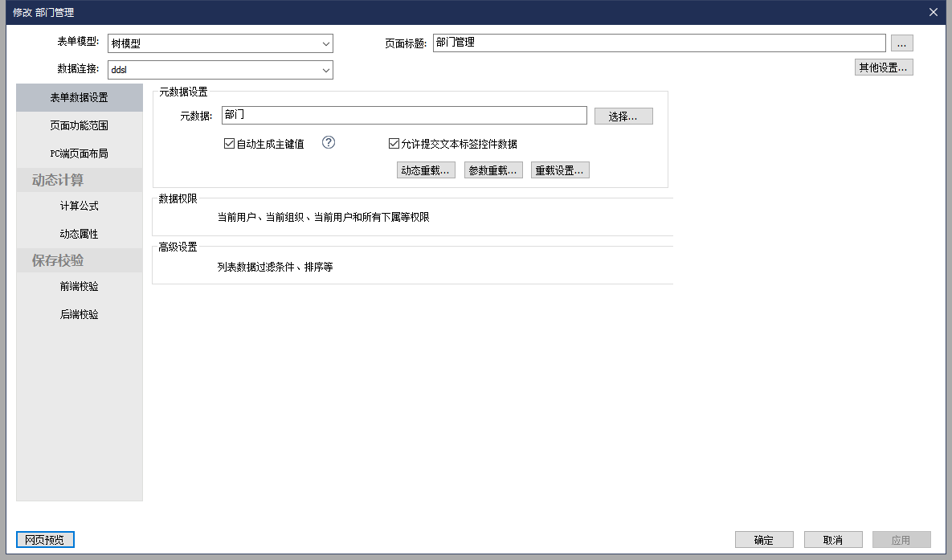Click the help question mark icon
The height and width of the screenshot is (560, 952).
pyautogui.click(x=328, y=143)
